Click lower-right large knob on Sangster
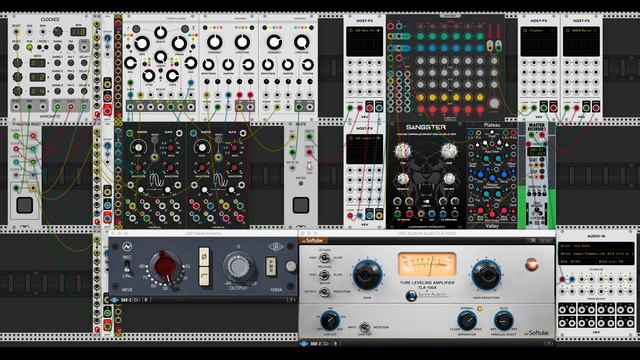640x360 pixels. [x=449, y=179]
